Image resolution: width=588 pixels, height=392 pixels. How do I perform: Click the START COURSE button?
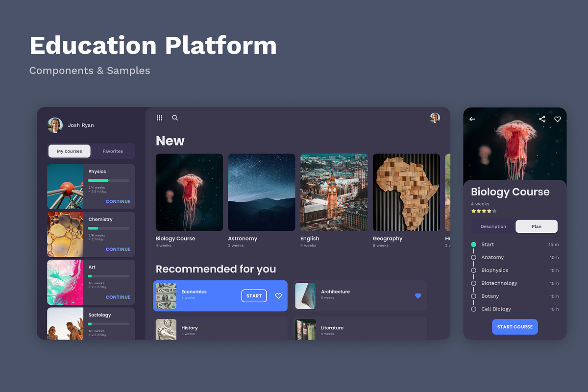click(515, 327)
